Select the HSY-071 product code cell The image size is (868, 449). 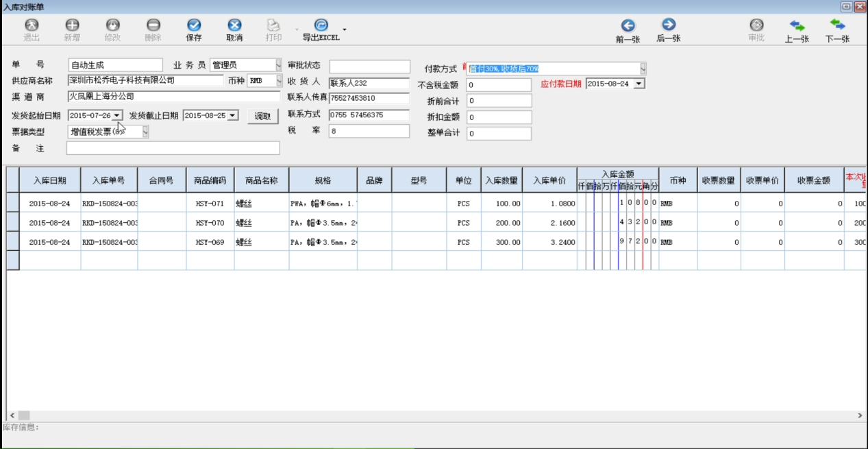coord(210,204)
